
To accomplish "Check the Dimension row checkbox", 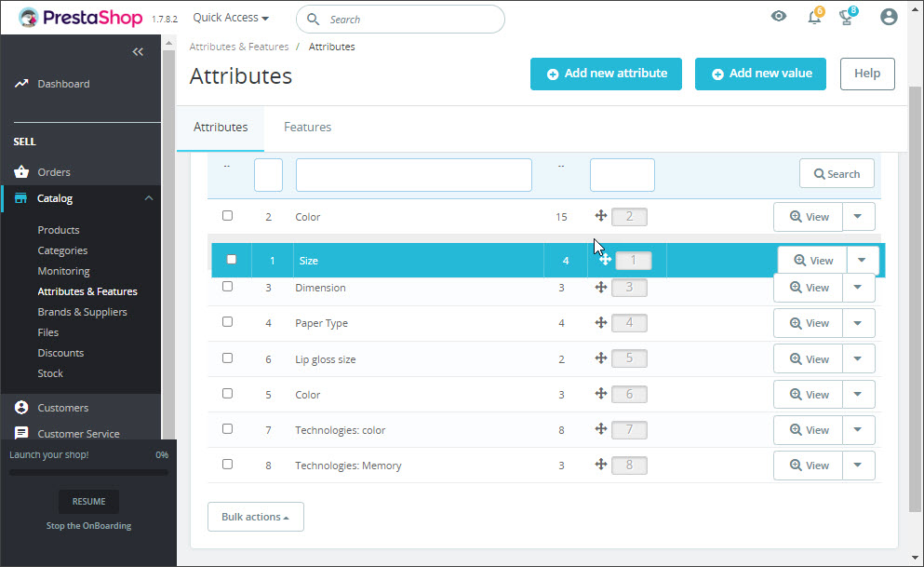I will coord(227,287).
